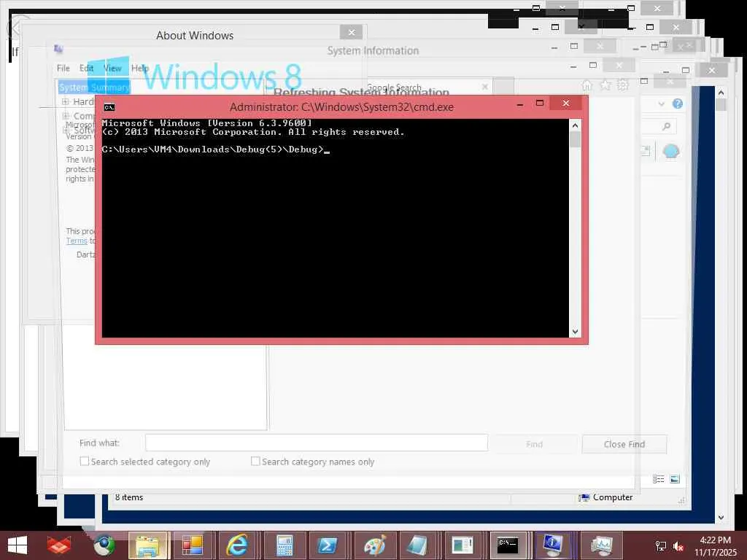Image resolution: width=747 pixels, height=560 pixels.
Task: Open the red app icon beside Start
Action: 59,545
